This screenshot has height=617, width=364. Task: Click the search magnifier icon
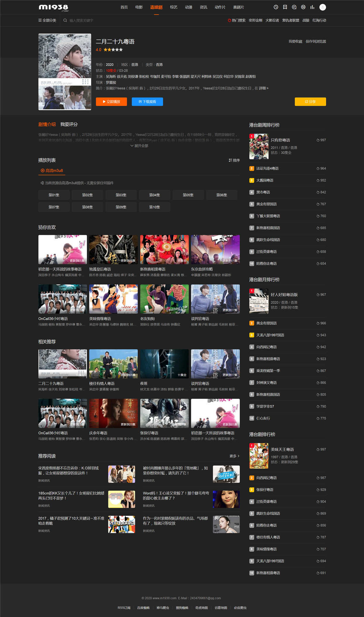[65, 20]
